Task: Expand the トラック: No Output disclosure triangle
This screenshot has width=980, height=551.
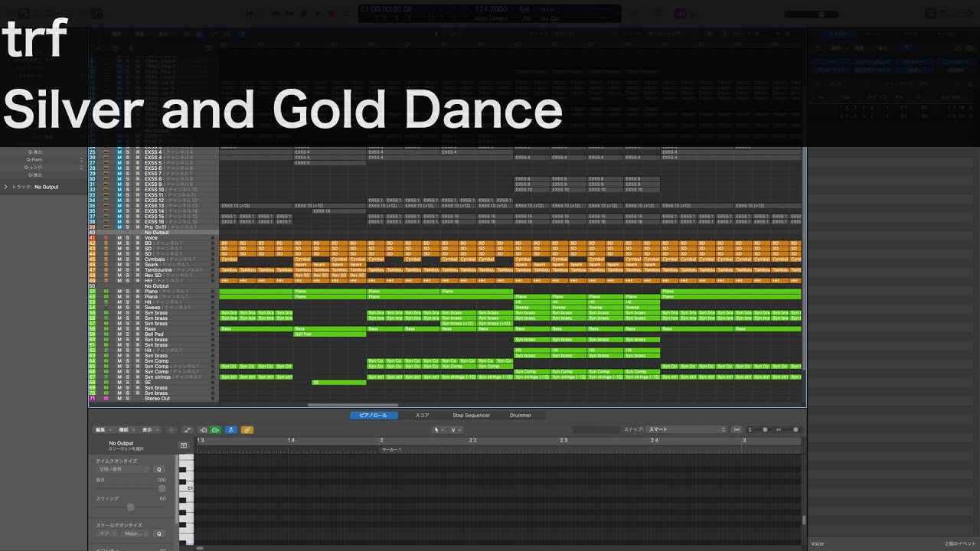Action: pos(6,187)
